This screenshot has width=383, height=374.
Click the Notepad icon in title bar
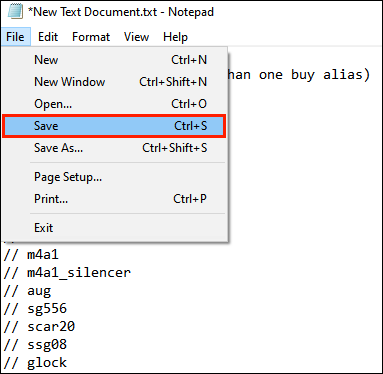point(15,11)
